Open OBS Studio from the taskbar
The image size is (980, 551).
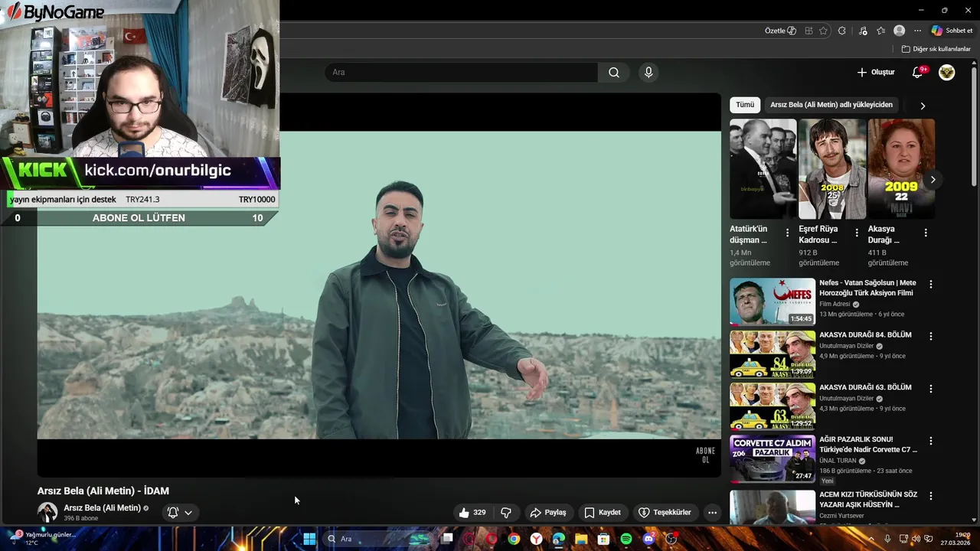[x=671, y=539]
